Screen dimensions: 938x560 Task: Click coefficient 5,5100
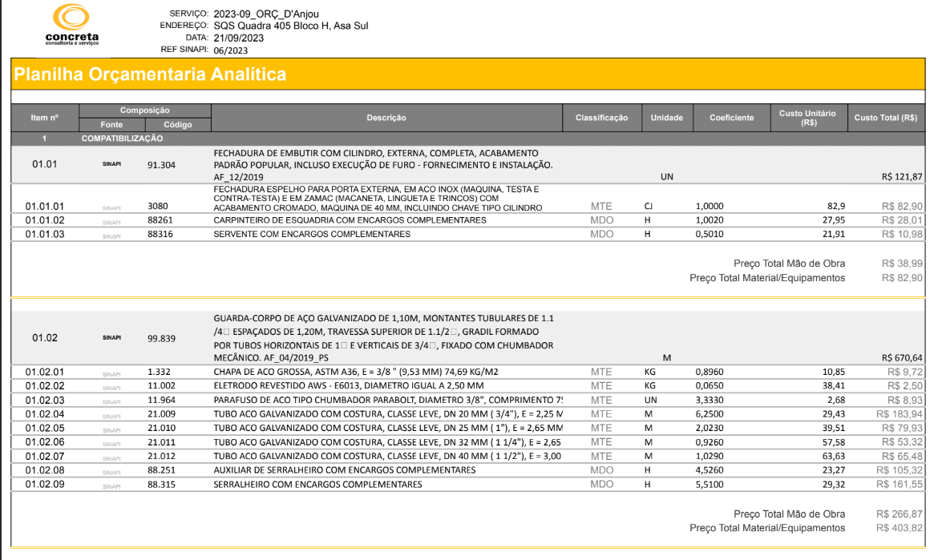tap(710, 485)
